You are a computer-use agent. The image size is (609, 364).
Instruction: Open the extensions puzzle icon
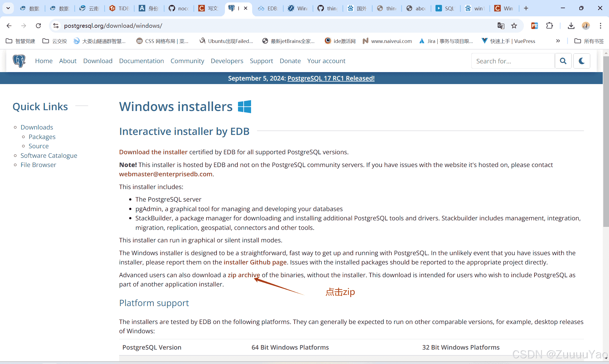click(549, 26)
